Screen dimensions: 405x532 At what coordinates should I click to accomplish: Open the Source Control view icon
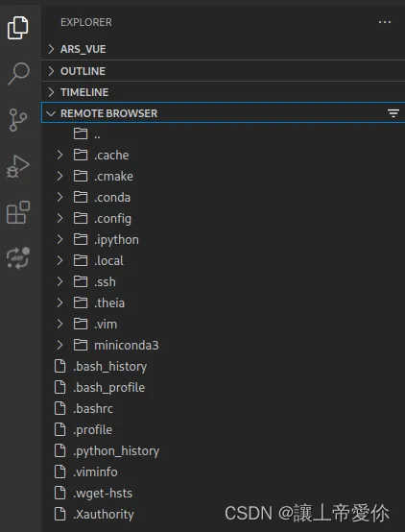point(18,120)
